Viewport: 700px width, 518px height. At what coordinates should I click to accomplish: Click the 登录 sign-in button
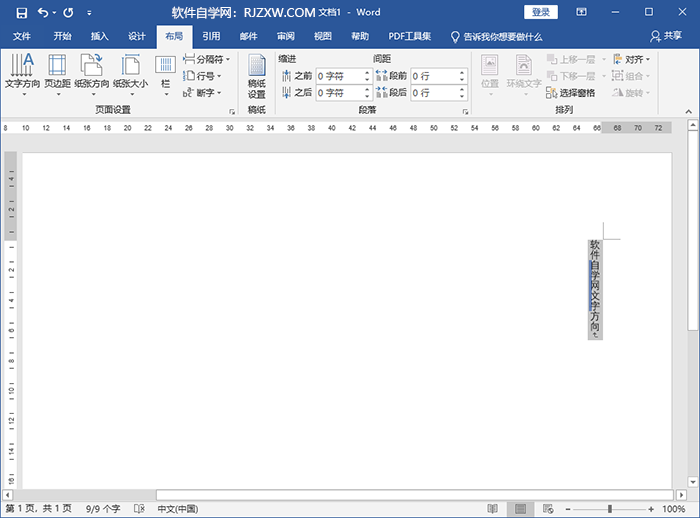coord(541,12)
